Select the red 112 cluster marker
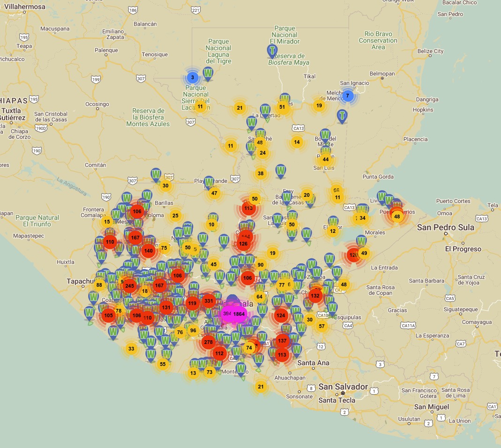This screenshot has height=448, width=501. point(219,353)
